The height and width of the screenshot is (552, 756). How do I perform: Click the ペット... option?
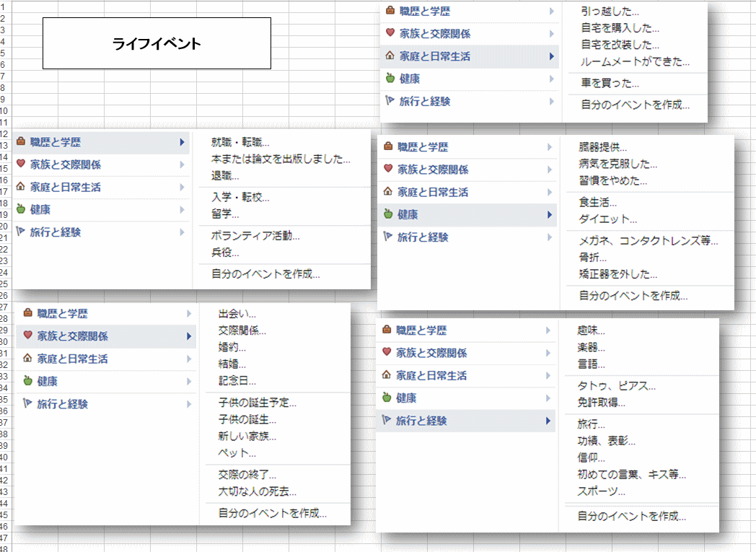click(237, 453)
